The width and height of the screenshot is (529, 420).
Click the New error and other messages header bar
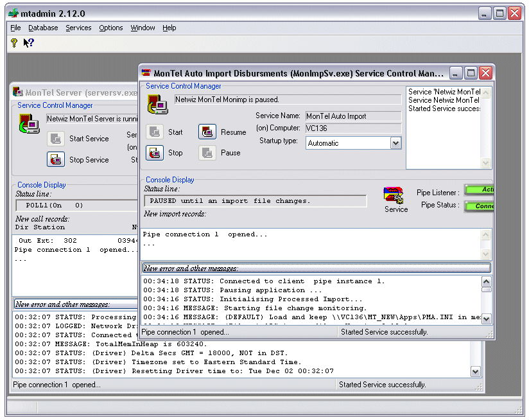316,268
